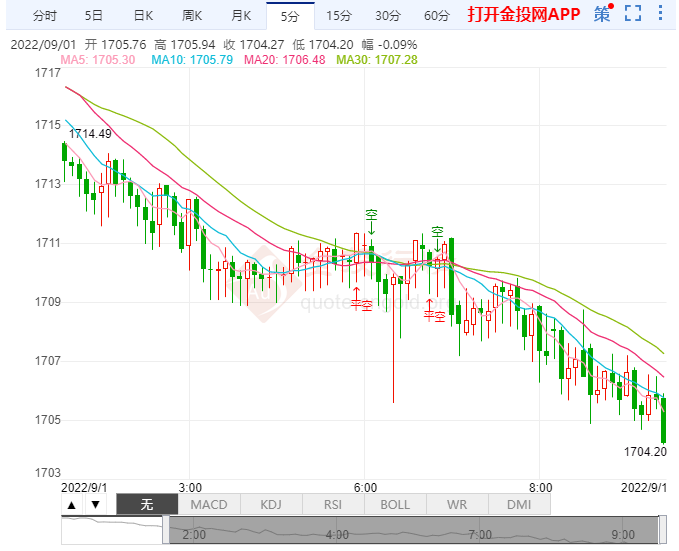This screenshot has width=679, height=551.
Task: Switch to the 月K tab
Action: click(x=241, y=16)
